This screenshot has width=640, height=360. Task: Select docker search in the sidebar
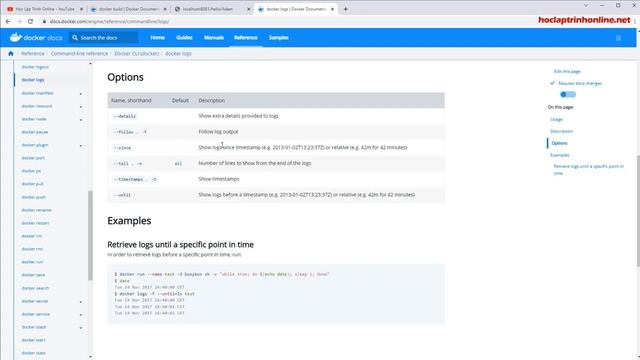(35, 288)
